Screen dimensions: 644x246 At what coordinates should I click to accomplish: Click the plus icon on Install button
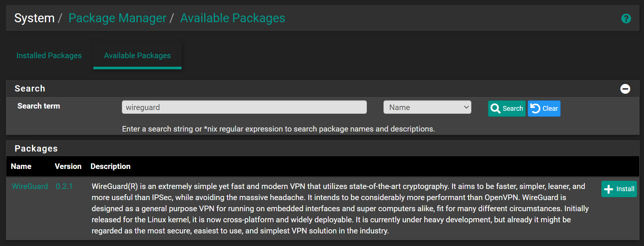608,189
